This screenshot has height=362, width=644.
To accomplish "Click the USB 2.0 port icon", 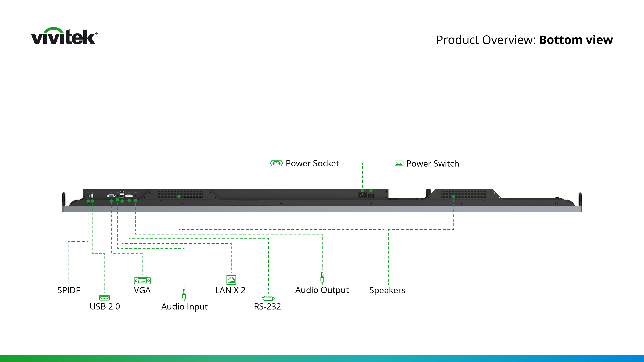I will (105, 297).
